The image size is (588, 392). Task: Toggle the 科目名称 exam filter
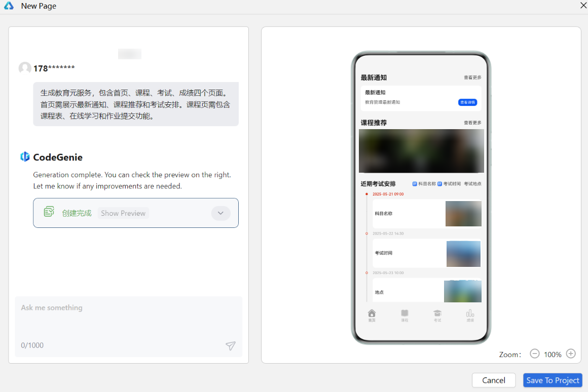click(x=426, y=183)
